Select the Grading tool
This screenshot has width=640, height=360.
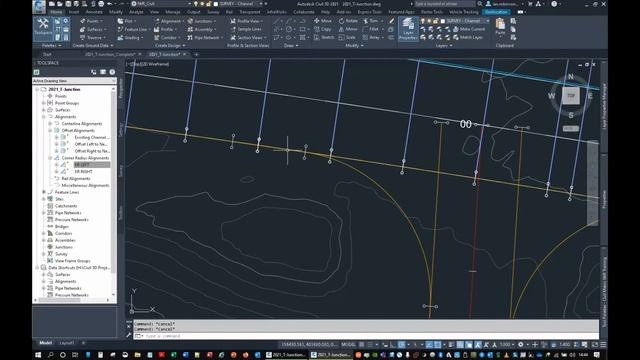[x=130, y=38]
